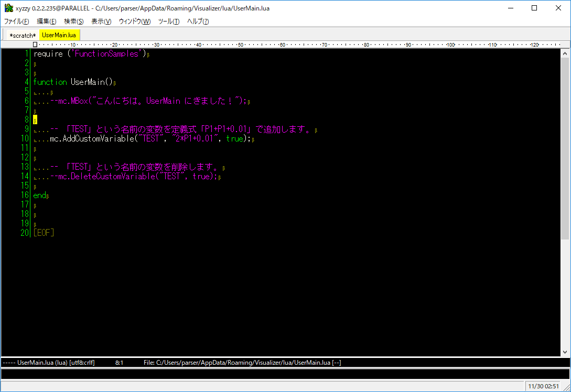Open the ツール(T) menu
Image resolution: width=571 pixels, height=392 pixels.
[x=169, y=21]
